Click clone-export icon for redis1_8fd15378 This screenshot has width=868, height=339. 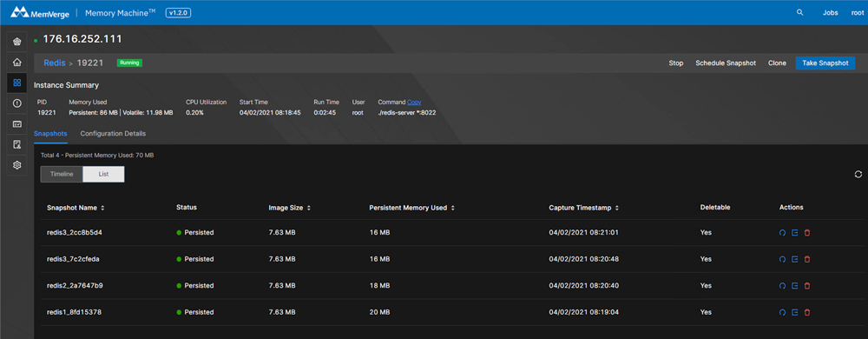click(x=794, y=312)
